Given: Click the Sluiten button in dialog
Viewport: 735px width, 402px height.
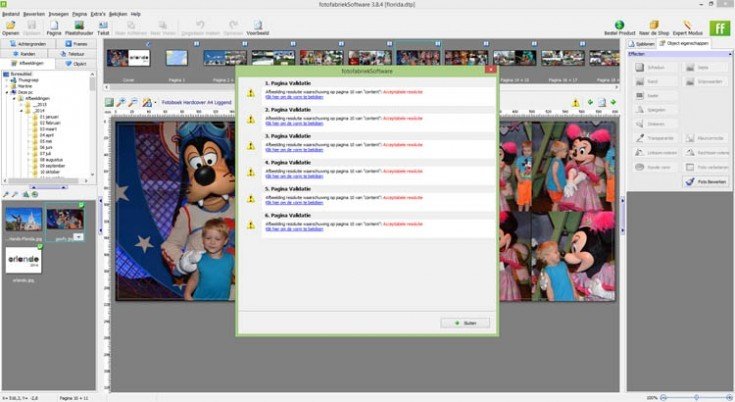Looking at the screenshot, I should (465, 323).
